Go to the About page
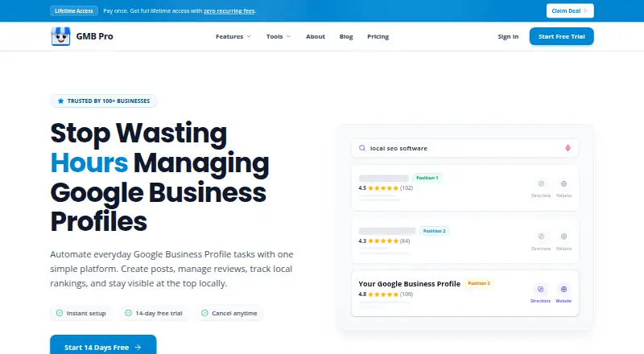The height and width of the screenshot is (354, 644). (316, 36)
